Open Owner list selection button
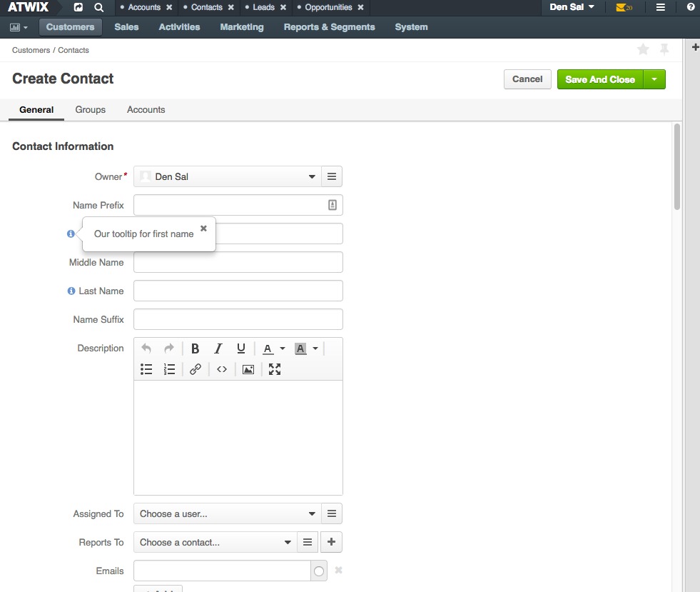The height and width of the screenshot is (592, 700). (332, 176)
